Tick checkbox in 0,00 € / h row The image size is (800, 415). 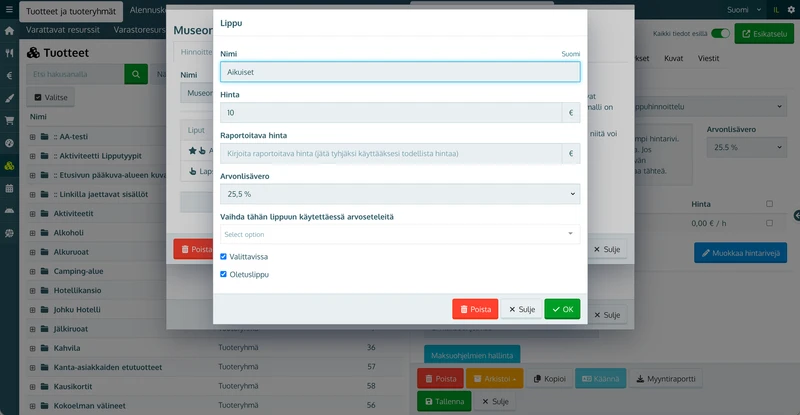769,223
